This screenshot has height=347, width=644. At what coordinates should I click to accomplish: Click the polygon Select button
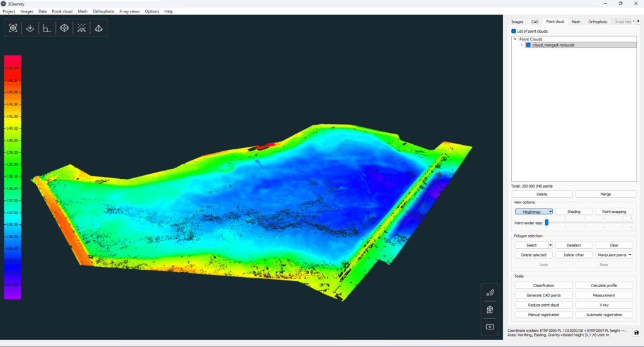click(531, 245)
